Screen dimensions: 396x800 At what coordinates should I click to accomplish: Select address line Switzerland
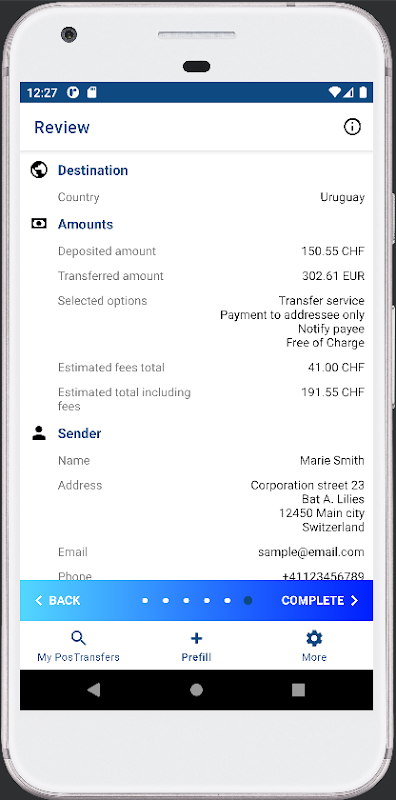click(333, 527)
